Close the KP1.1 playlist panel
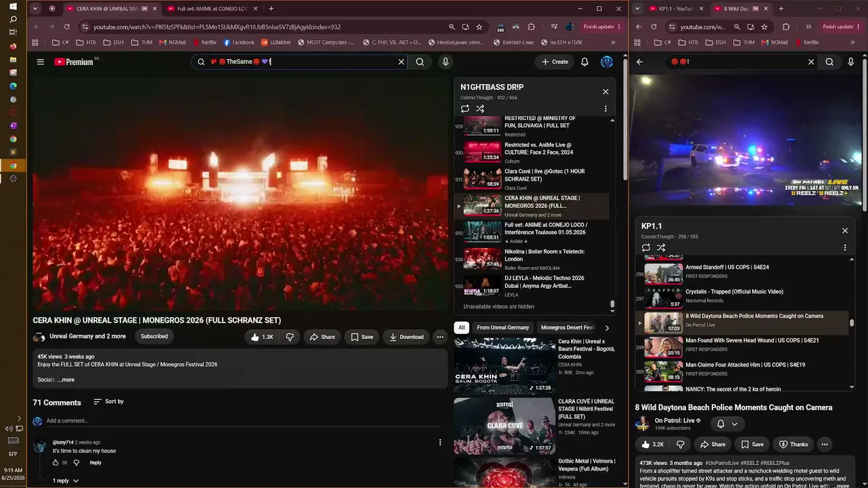 tap(845, 230)
